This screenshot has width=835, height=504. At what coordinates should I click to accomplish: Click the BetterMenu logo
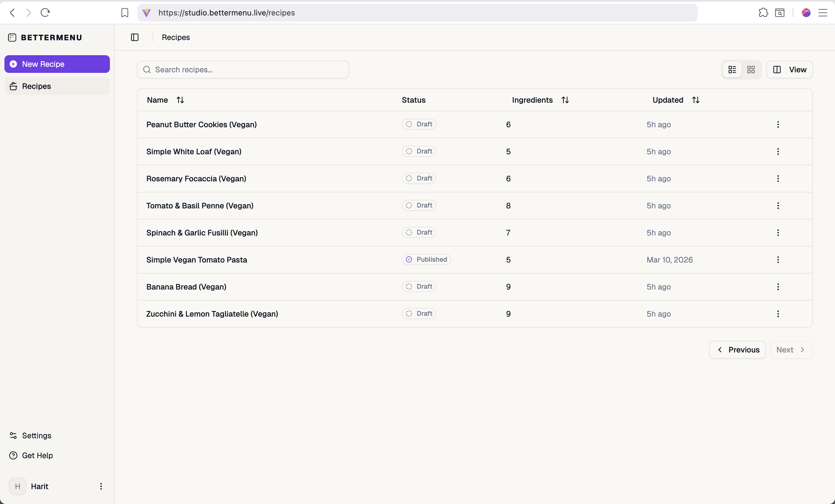coord(45,37)
